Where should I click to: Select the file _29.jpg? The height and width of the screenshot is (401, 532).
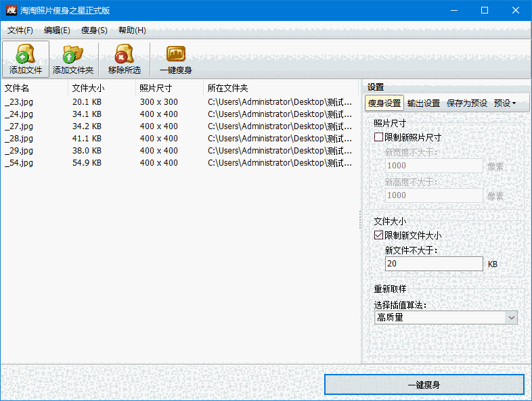19,151
